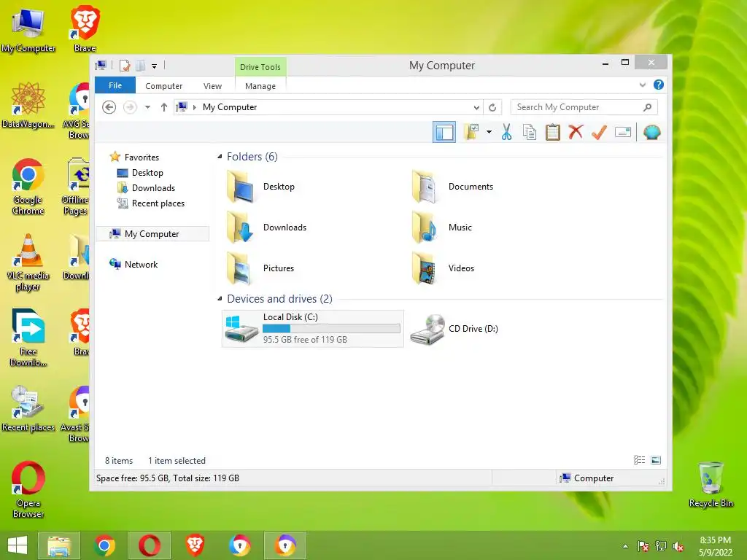This screenshot has height=560, width=747.
Task: Go up one level with Up arrow
Action: 164,107
